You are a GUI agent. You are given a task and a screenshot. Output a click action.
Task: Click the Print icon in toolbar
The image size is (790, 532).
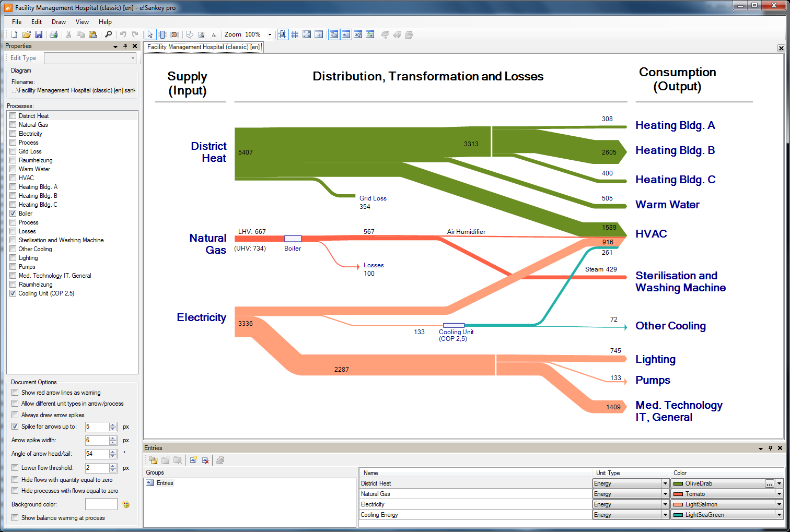click(53, 34)
